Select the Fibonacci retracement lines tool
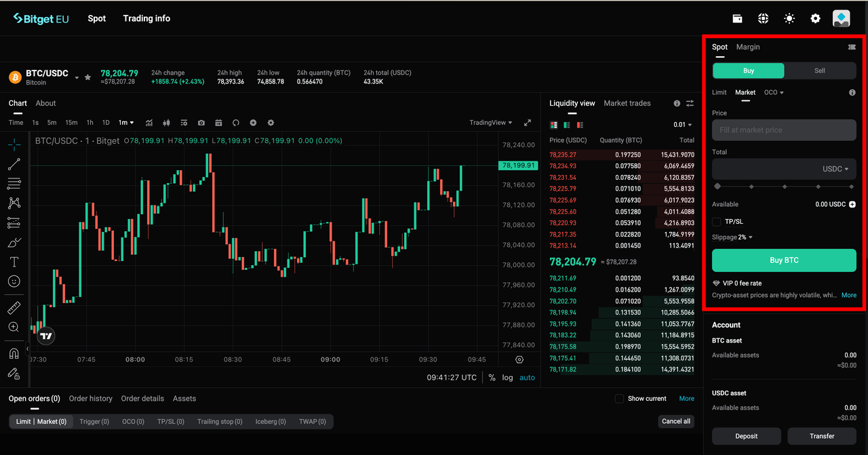868x455 pixels. point(14,183)
